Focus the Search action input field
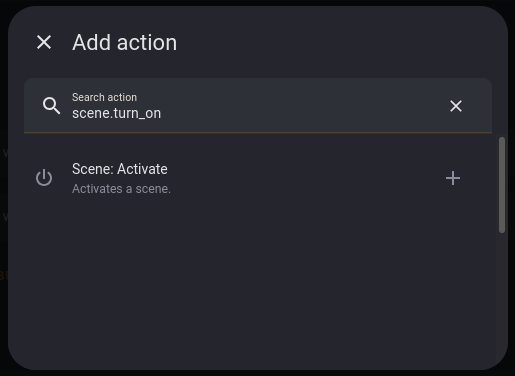 [x=258, y=106]
